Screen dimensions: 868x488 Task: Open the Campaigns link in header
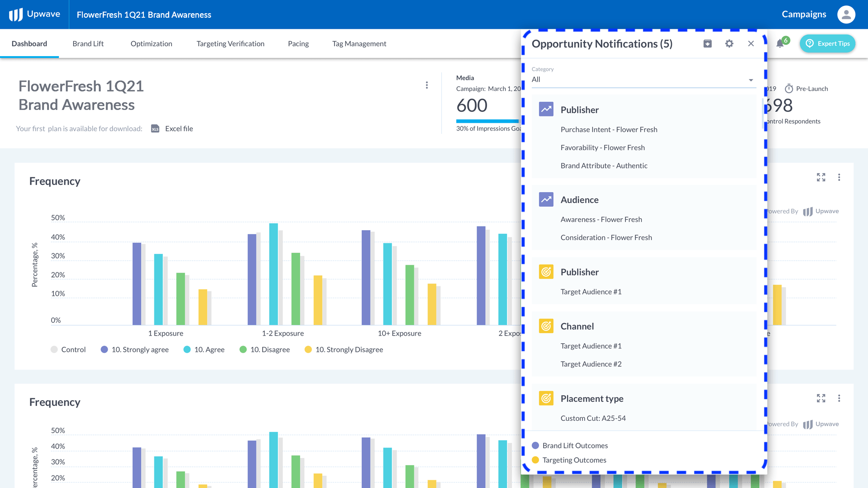[x=804, y=15]
